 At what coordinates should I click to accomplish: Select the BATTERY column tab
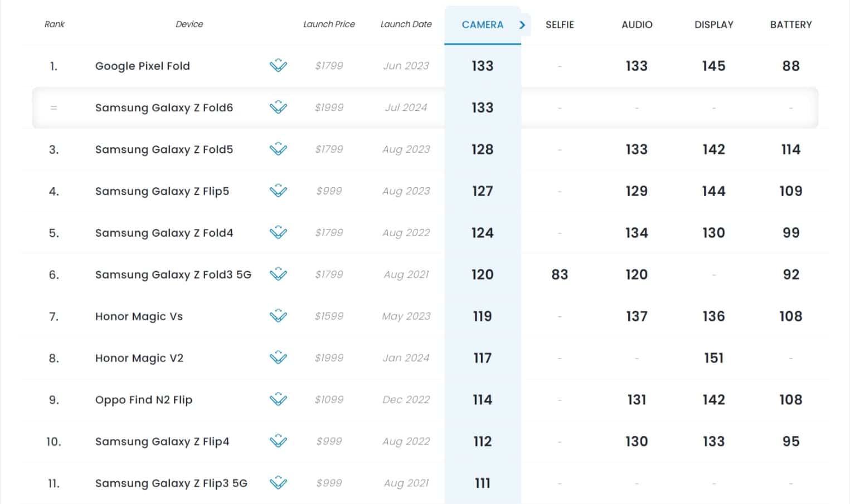(791, 25)
